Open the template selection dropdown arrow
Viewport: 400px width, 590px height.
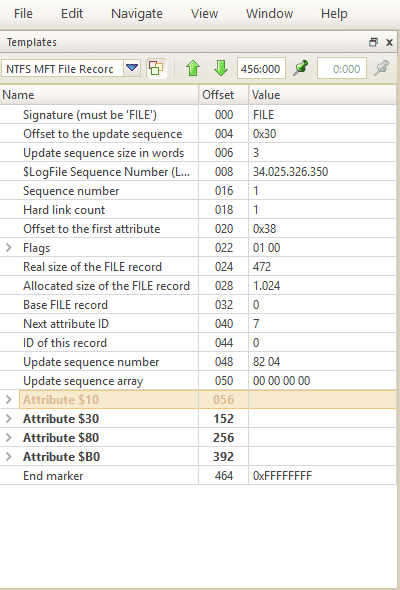(132, 68)
